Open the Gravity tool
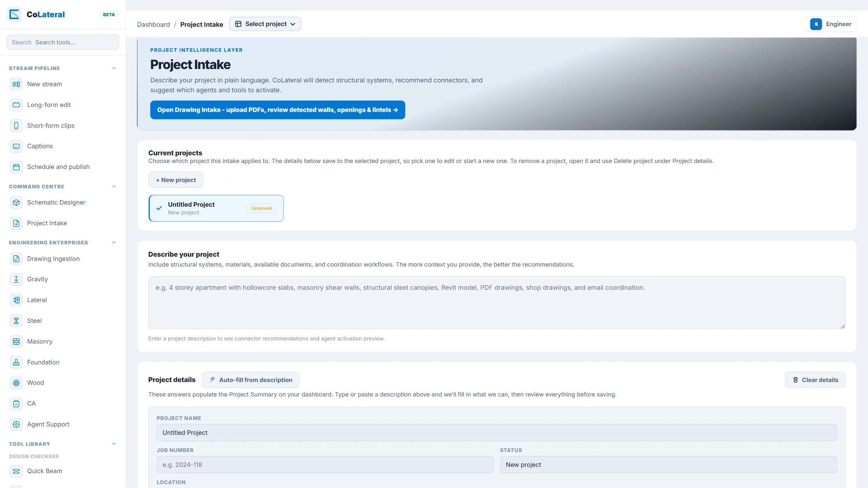 pos(37,279)
